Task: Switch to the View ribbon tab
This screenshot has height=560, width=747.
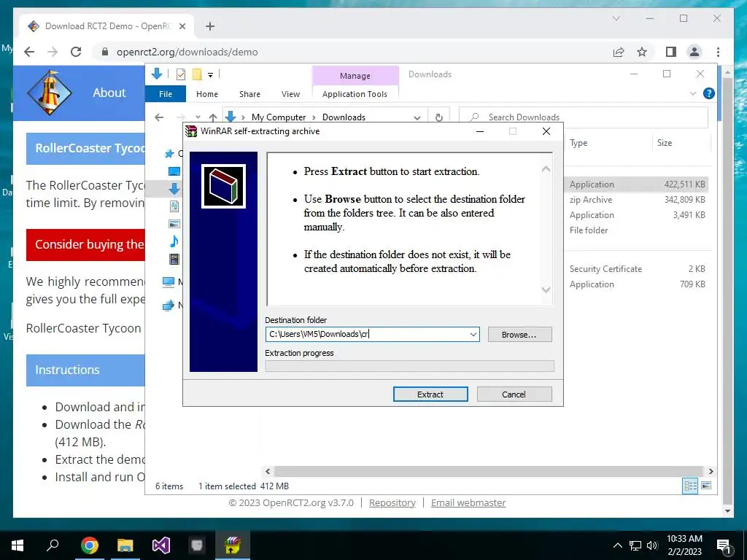Action: tap(290, 94)
